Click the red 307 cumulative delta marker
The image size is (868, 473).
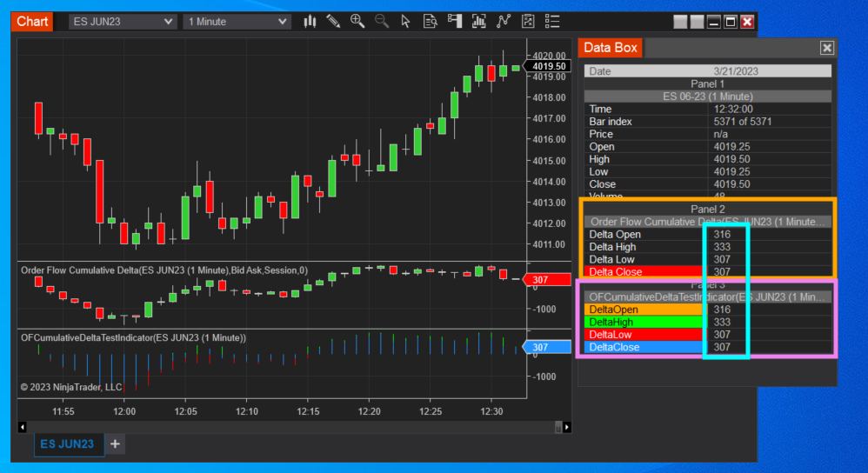[x=547, y=280]
